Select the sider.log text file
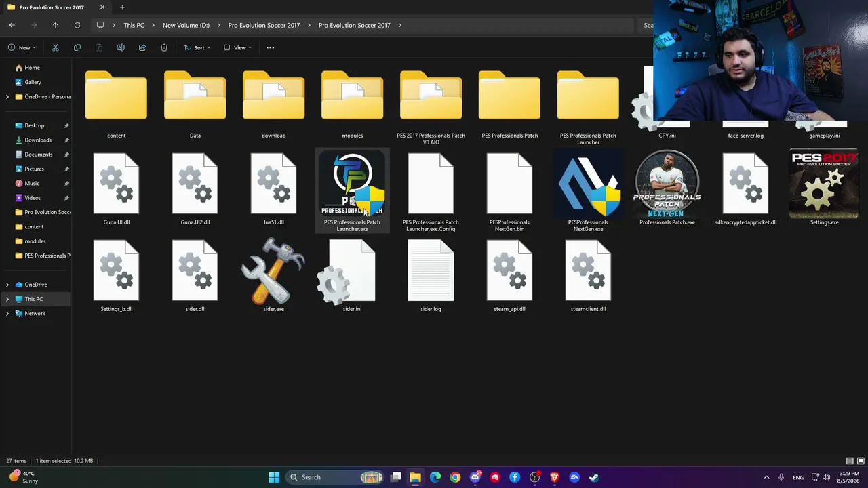 pyautogui.click(x=431, y=275)
